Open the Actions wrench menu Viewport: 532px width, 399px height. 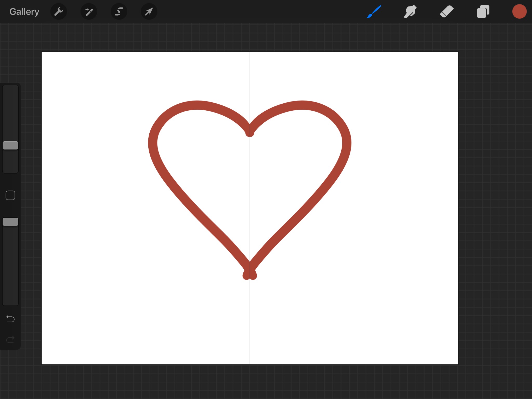pos(59,12)
